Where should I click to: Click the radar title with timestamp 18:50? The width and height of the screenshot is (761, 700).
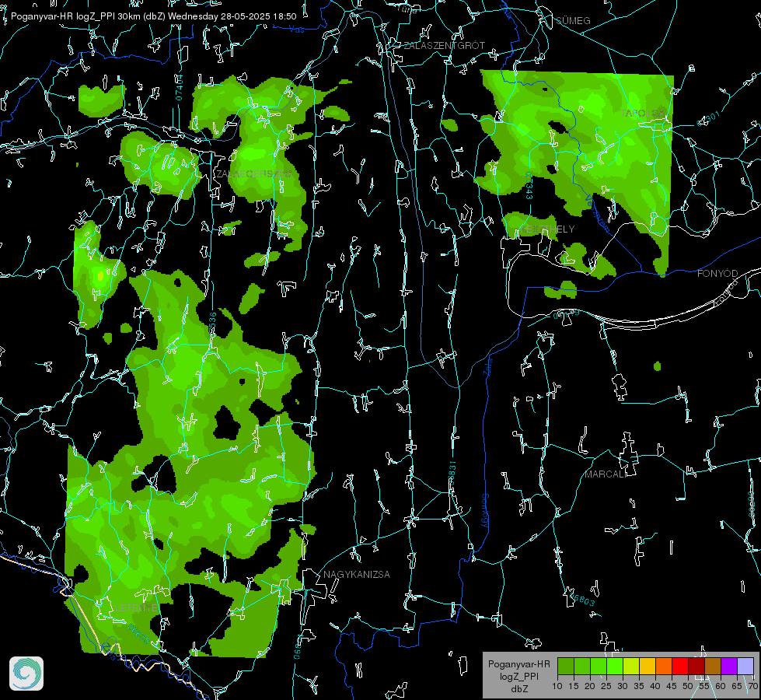153,16
